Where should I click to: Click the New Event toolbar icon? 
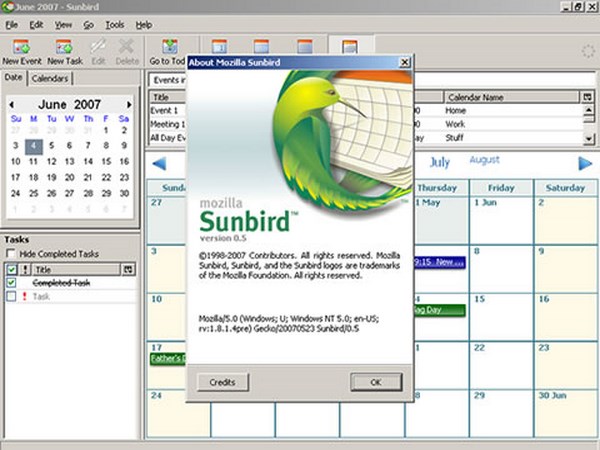[21, 47]
